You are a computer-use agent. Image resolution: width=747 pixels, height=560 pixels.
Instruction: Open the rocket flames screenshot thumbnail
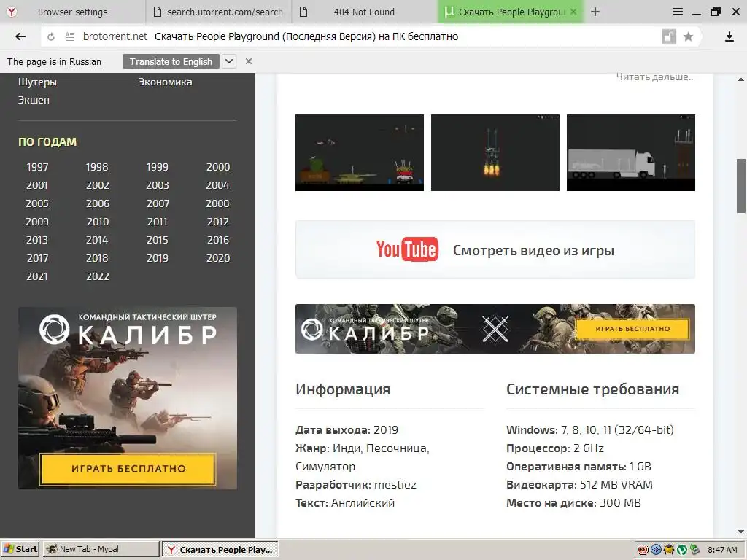(x=495, y=152)
